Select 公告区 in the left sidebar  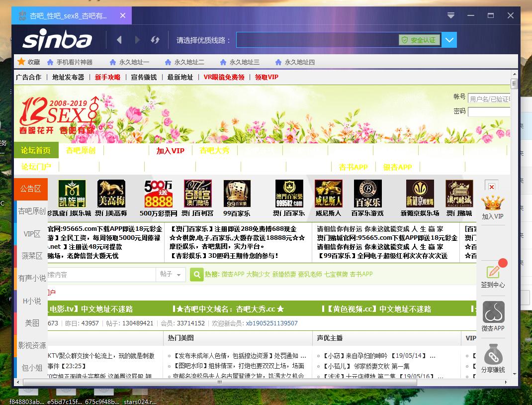coord(30,189)
